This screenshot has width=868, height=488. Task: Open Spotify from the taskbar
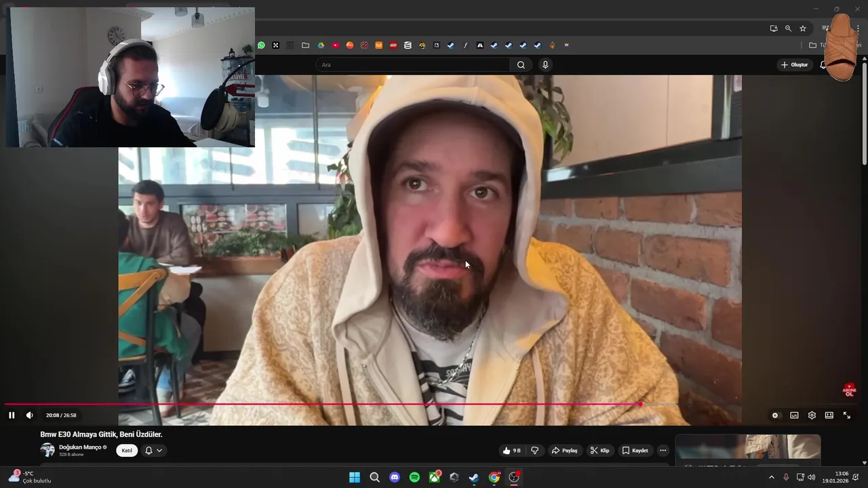point(414,477)
